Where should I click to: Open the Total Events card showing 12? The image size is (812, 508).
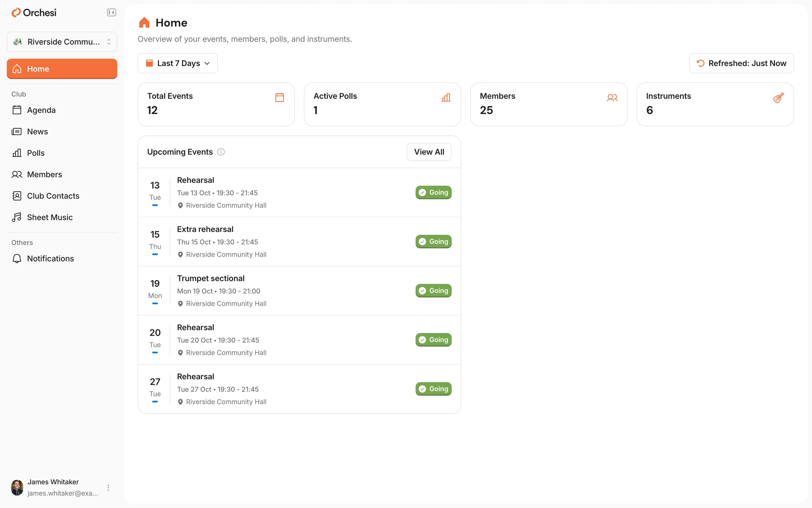(216, 104)
